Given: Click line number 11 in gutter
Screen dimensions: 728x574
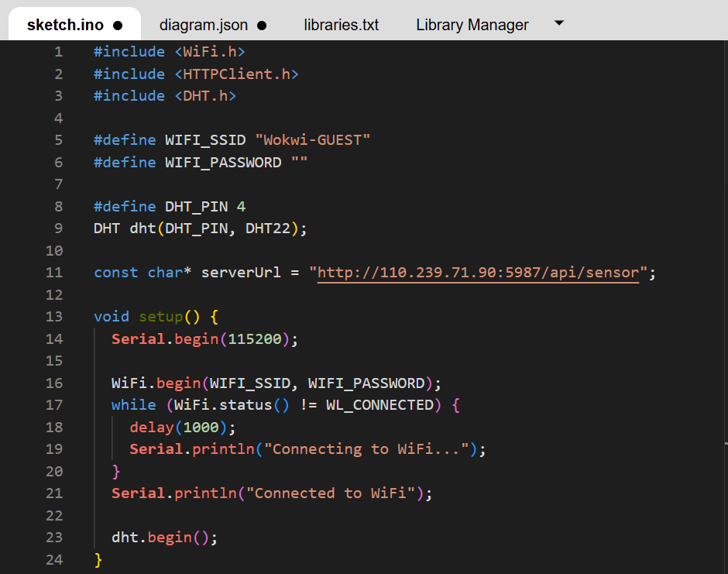Looking at the screenshot, I should click(x=54, y=273).
